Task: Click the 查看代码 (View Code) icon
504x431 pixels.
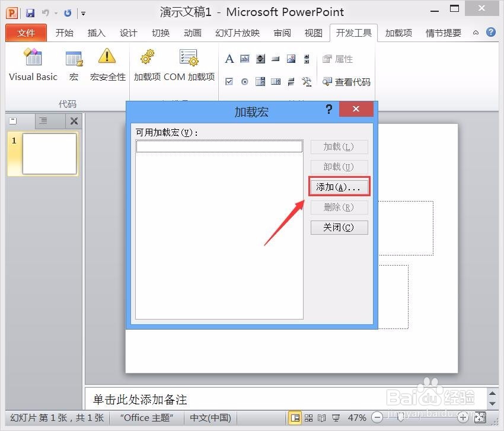Action: 347,82
